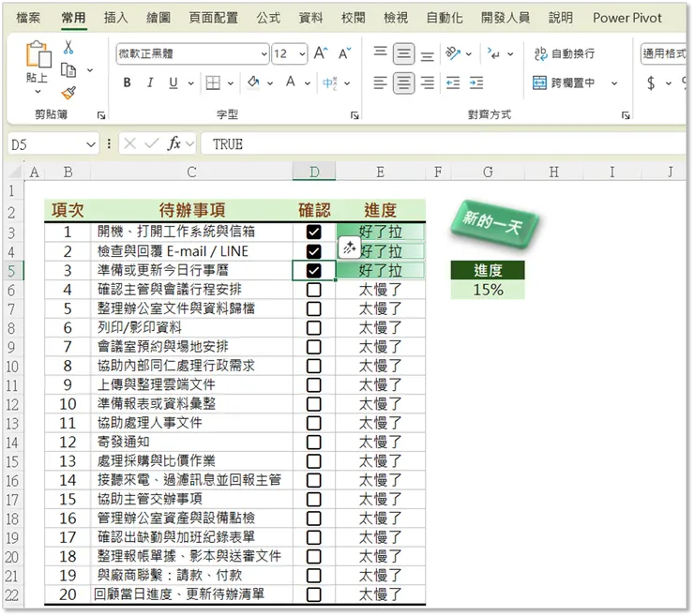Screen dimensions: 694x616
Task: Check the 上傳與整理雲端文件 checkbox
Action: [314, 385]
